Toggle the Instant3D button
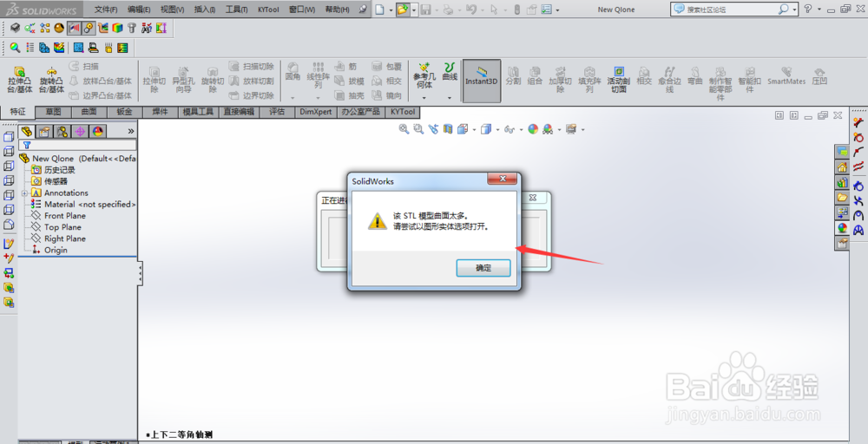The height and width of the screenshot is (444, 868). point(482,81)
